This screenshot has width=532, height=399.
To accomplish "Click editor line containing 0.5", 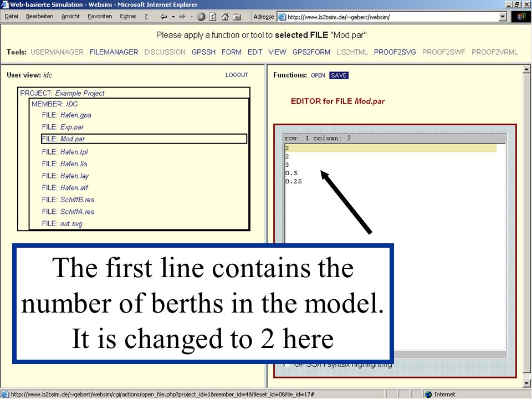I will tap(291, 173).
